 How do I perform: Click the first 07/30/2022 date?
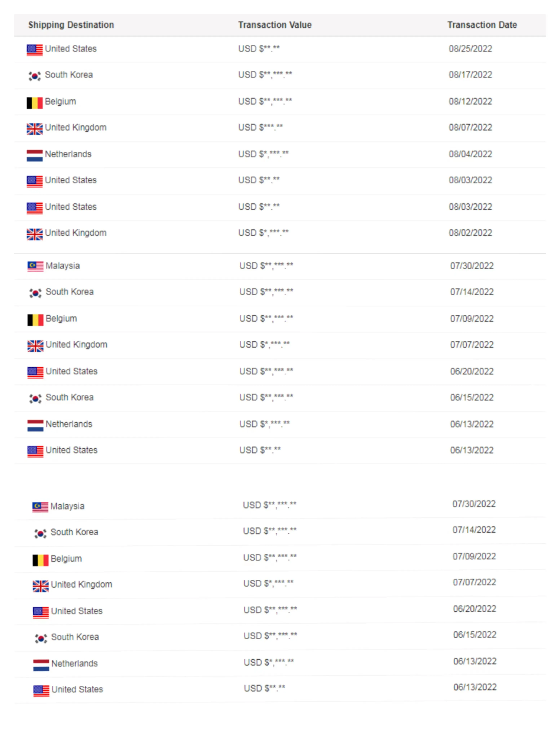click(x=471, y=266)
